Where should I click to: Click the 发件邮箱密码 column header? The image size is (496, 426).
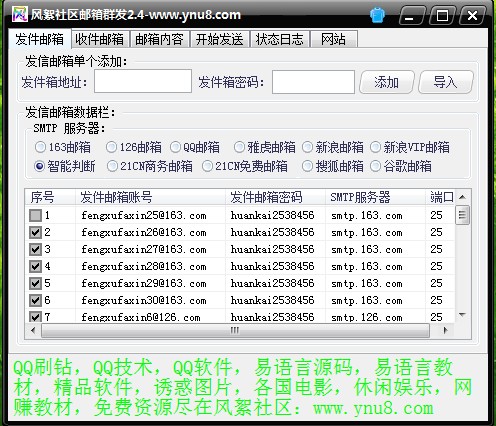[275, 197]
